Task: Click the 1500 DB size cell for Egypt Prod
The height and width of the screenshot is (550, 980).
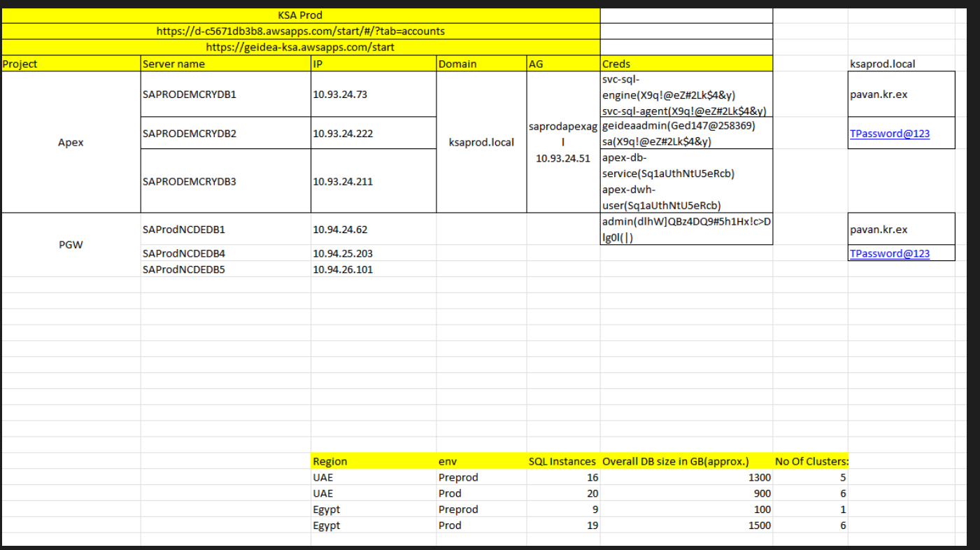Action: click(x=759, y=525)
